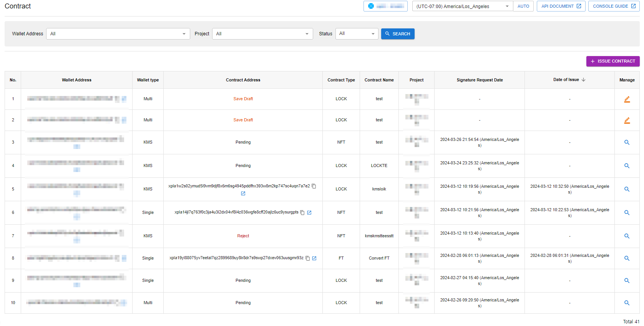Screen dimensions: 644x326
Task: View details of kmskmstteesstt contract
Action: (627, 236)
